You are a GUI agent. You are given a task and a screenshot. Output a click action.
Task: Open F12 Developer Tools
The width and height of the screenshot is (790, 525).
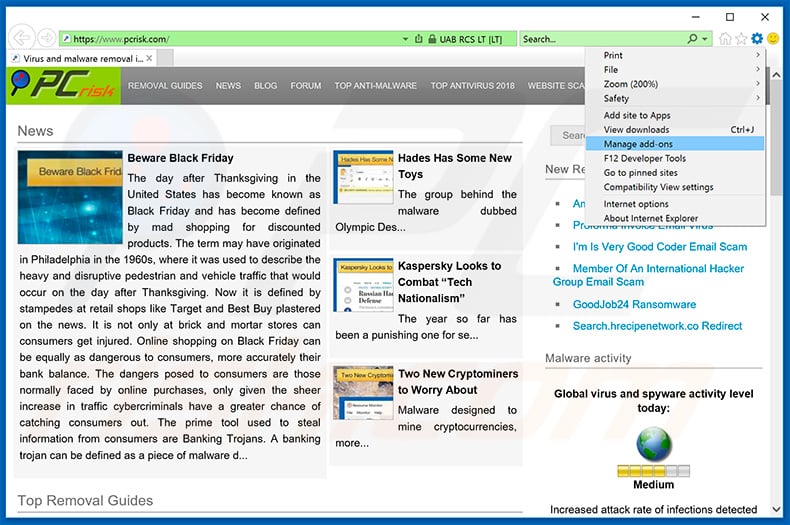coord(675,158)
